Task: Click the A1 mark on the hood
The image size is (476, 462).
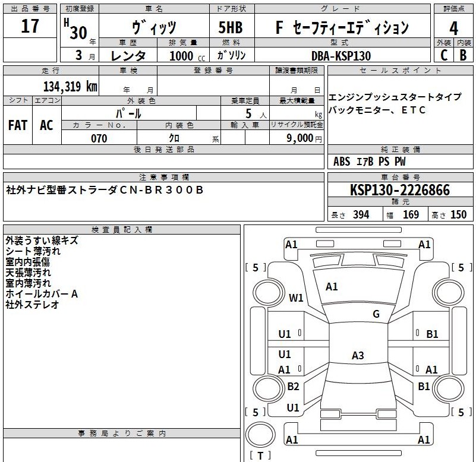Action: coord(332,287)
